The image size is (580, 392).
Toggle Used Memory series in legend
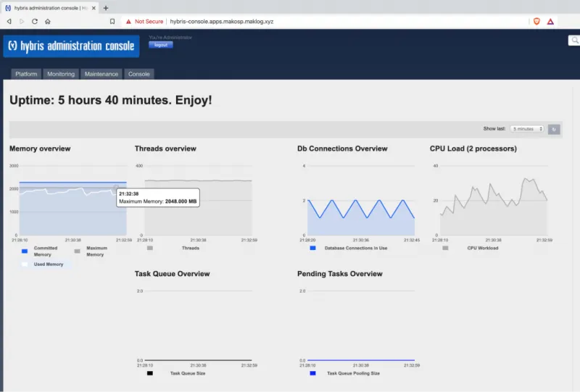tap(25, 264)
